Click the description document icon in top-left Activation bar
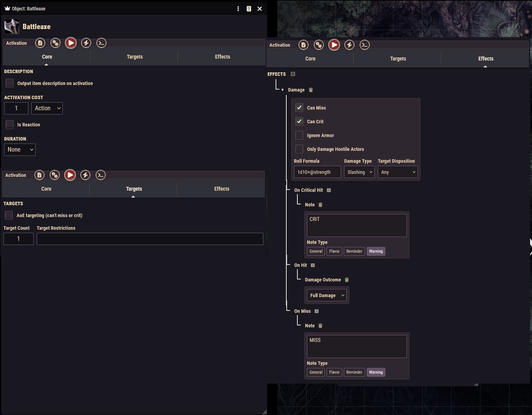The height and width of the screenshot is (415, 532). 40,43
